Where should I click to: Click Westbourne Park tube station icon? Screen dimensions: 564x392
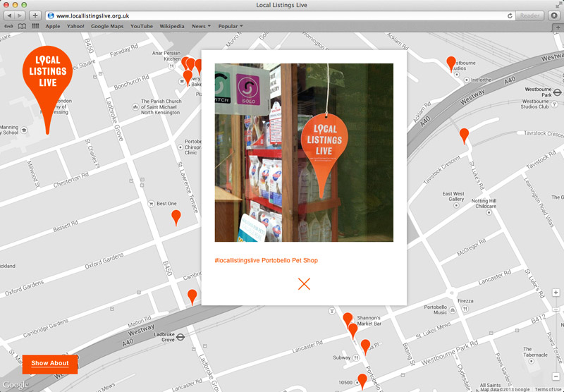coord(557,92)
